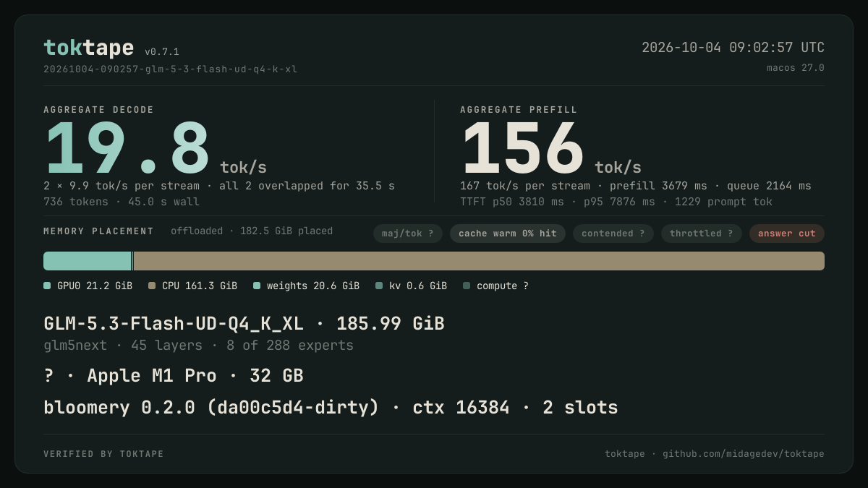Click the 'cache warm 0% hit' badge

coord(508,234)
